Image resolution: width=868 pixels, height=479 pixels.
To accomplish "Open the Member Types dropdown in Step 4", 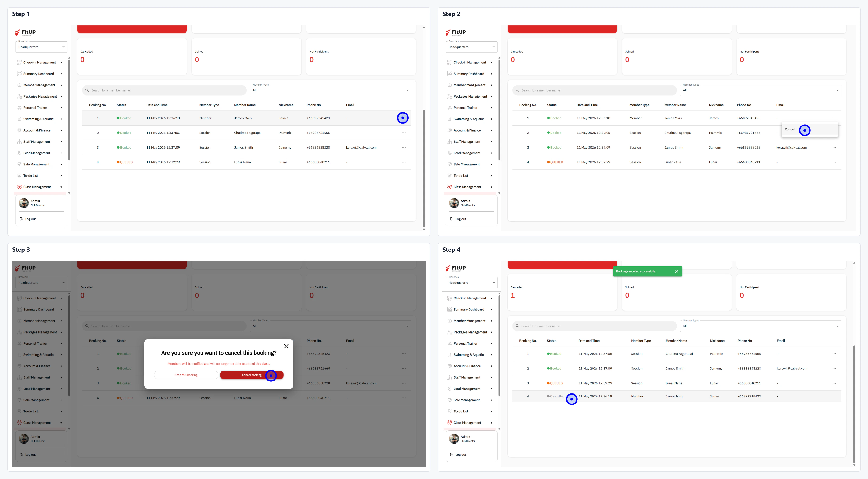I will pyautogui.click(x=760, y=326).
